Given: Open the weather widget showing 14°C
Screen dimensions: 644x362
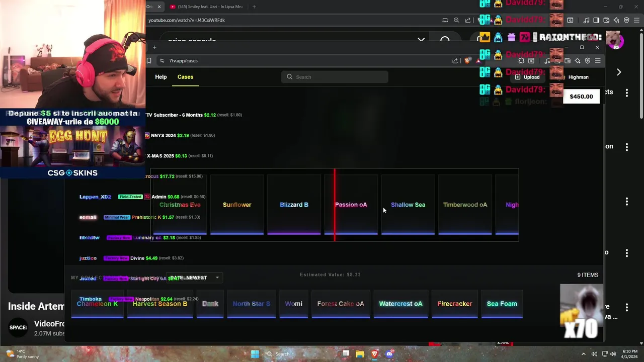Looking at the screenshot, I should 21,354.
